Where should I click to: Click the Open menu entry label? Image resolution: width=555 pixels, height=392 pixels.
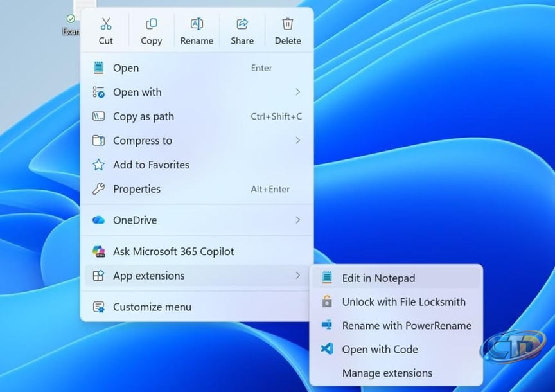coord(126,68)
